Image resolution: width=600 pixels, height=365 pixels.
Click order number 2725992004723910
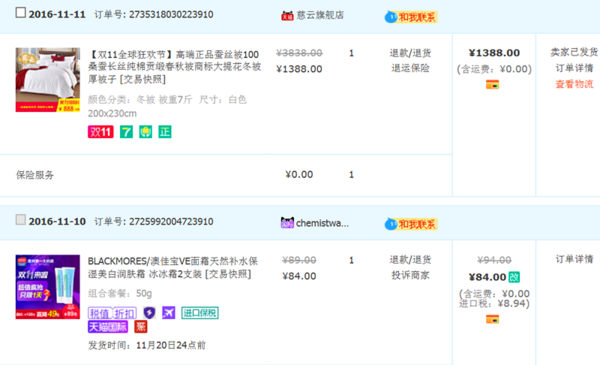[x=171, y=222]
